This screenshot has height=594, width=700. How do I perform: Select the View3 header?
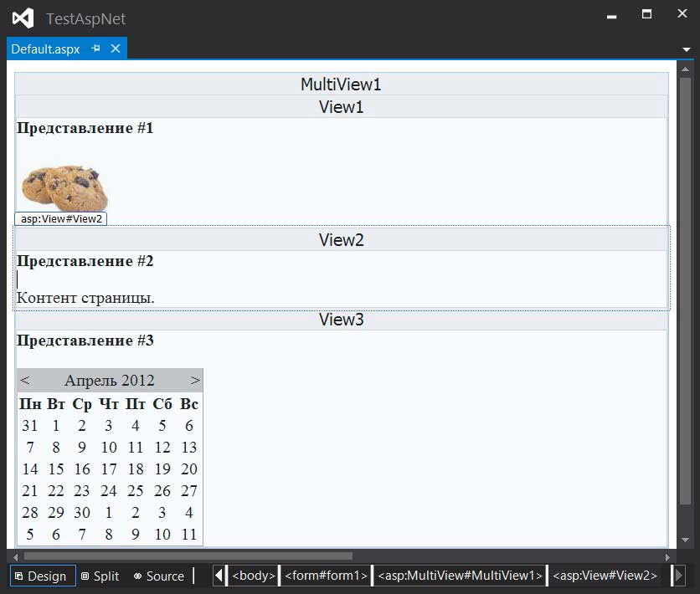pos(342,320)
